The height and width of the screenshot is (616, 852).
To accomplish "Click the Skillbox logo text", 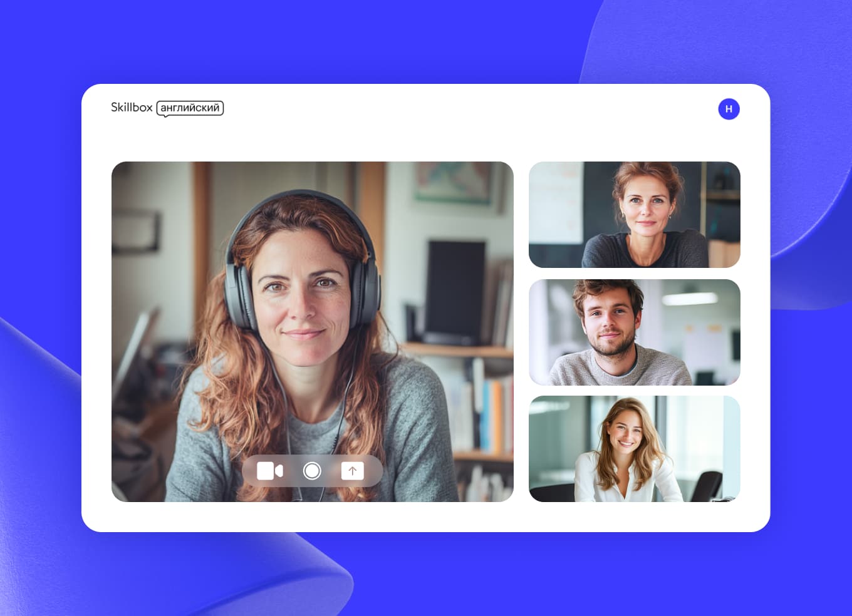I will (132, 108).
